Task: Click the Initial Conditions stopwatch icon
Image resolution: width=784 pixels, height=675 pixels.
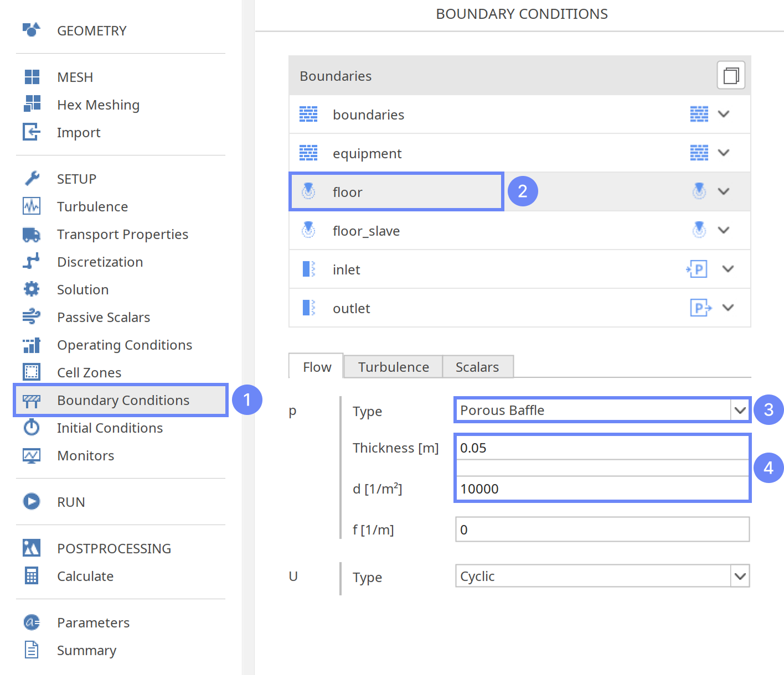Action: point(32,428)
